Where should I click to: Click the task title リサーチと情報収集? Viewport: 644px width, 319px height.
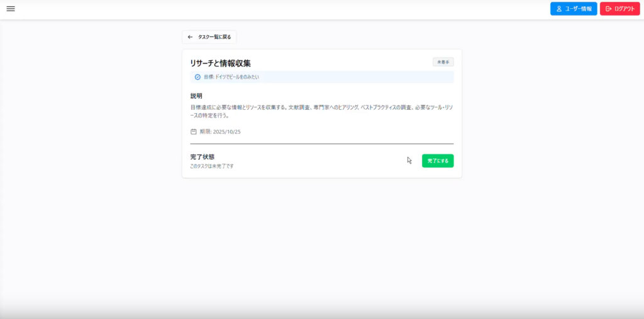point(220,63)
